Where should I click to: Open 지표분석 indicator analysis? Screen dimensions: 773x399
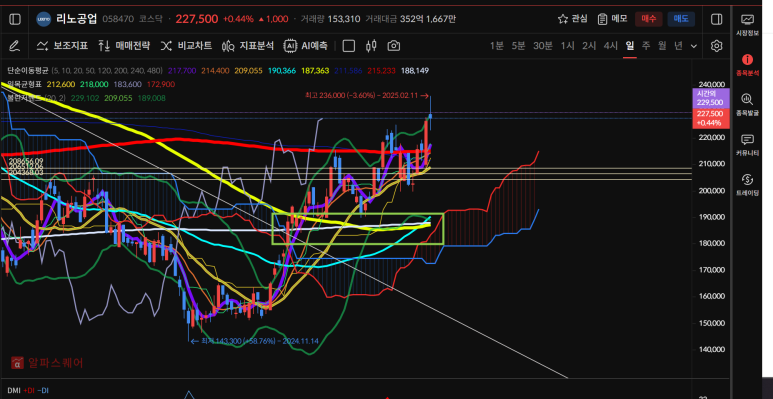(x=248, y=46)
